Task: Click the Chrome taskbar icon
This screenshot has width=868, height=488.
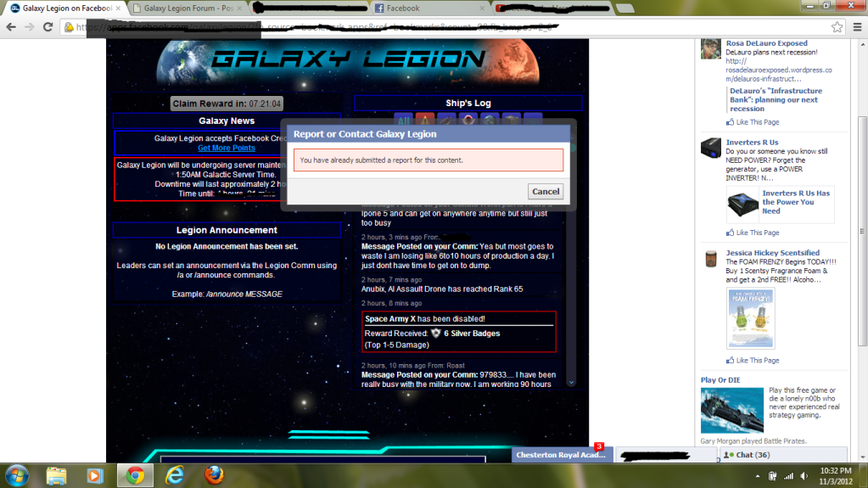Action: pos(135,476)
